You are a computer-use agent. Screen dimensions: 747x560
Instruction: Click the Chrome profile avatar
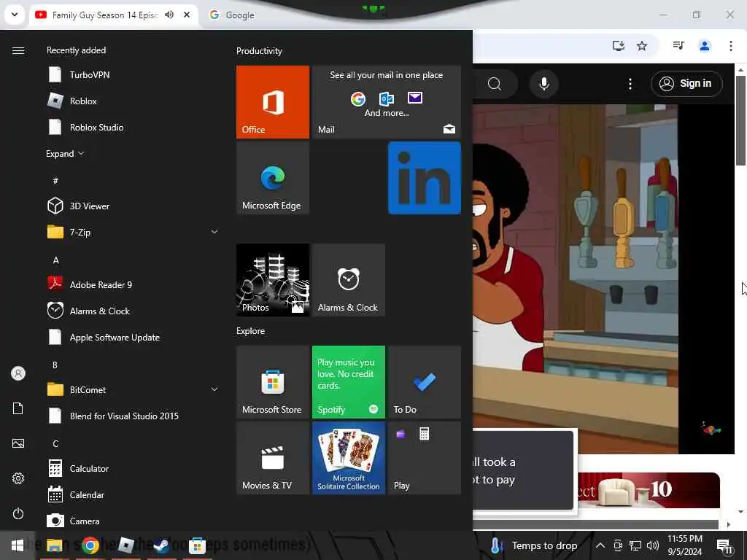[705, 46]
